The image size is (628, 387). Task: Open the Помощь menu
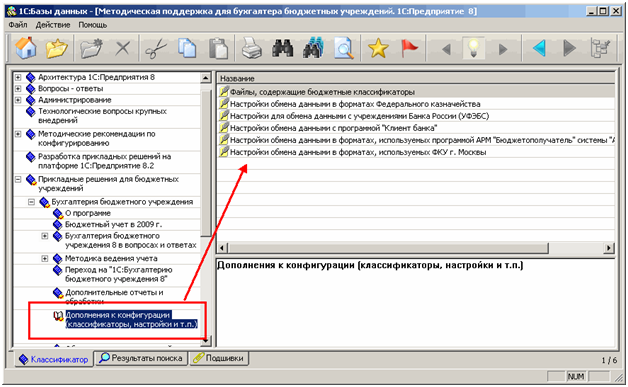93,25
